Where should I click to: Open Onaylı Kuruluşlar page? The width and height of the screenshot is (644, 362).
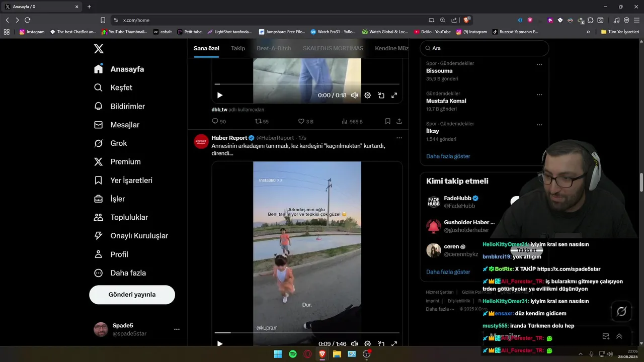(131, 236)
